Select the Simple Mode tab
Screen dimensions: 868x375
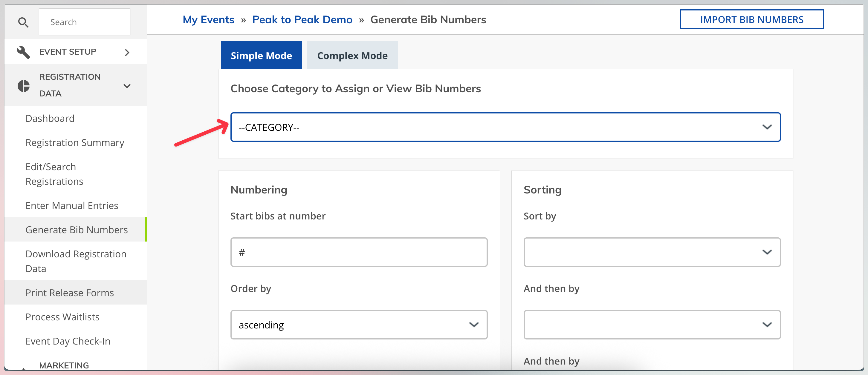261,55
